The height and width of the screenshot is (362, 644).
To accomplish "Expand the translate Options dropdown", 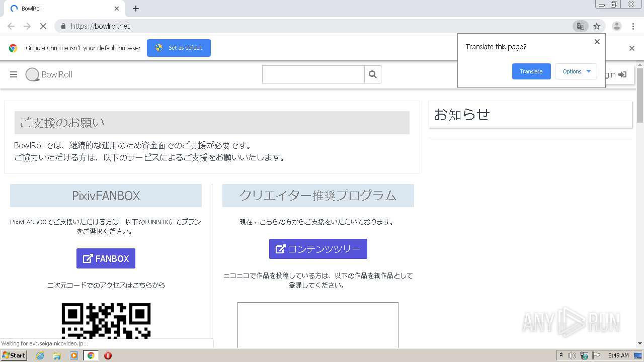I will click(576, 71).
